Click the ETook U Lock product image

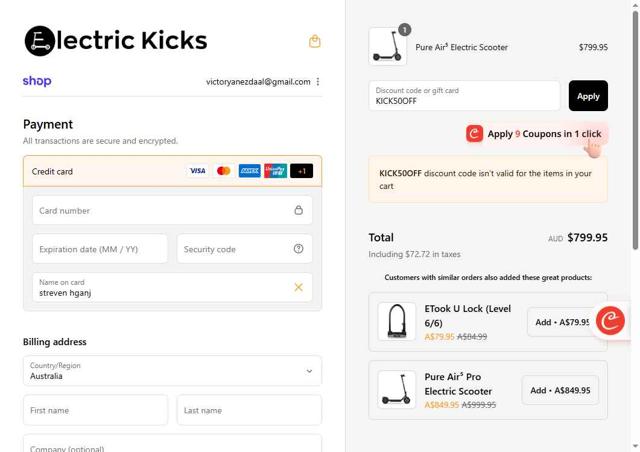396,321
